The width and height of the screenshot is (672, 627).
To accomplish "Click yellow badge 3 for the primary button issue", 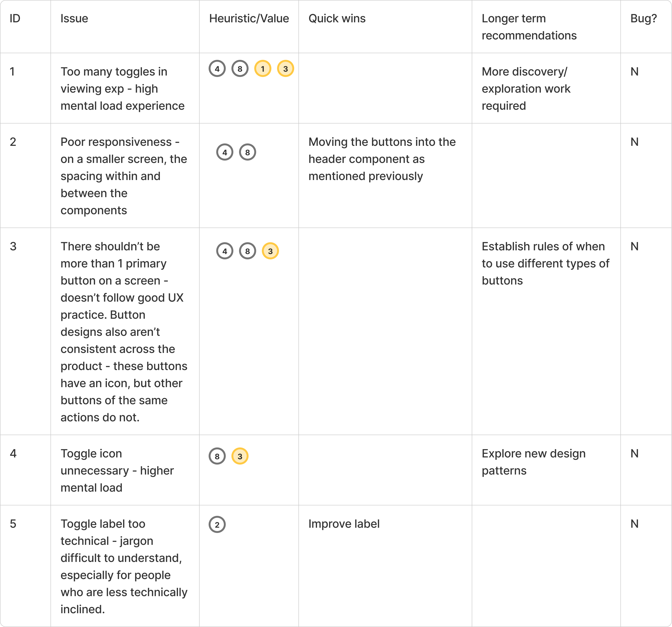I will (270, 251).
